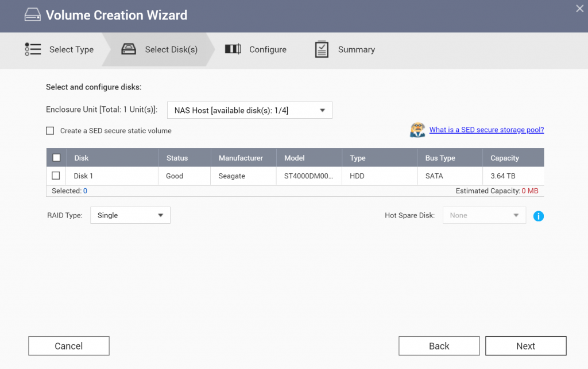This screenshot has height=369, width=588.
Task: Click the disk icon in the title bar
Action: tap(32, 14)
